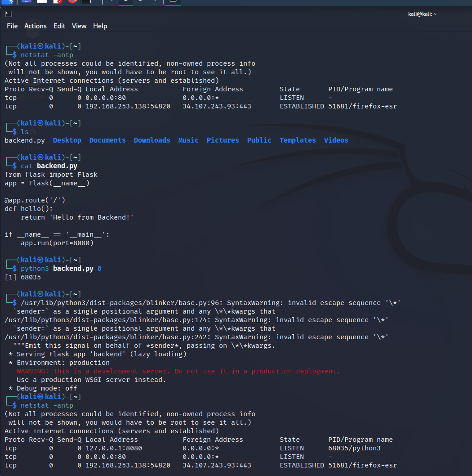The image size is (472, 476).
Task: Click the '&' after python3 backend.py
Action: coord(99,269)
